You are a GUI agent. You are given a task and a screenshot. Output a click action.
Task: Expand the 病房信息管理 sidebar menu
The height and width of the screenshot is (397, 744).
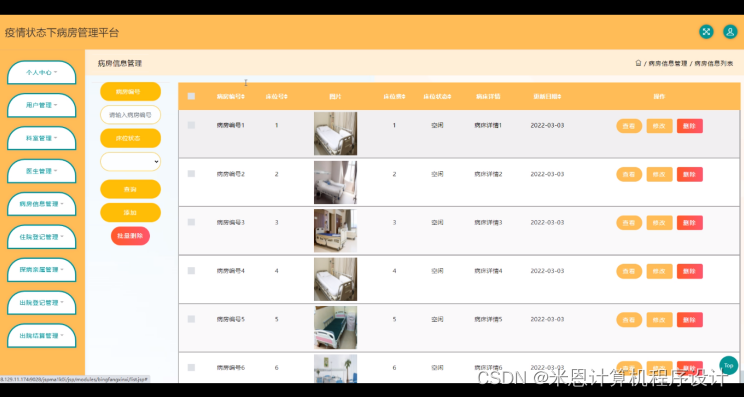tap(42, 204)
